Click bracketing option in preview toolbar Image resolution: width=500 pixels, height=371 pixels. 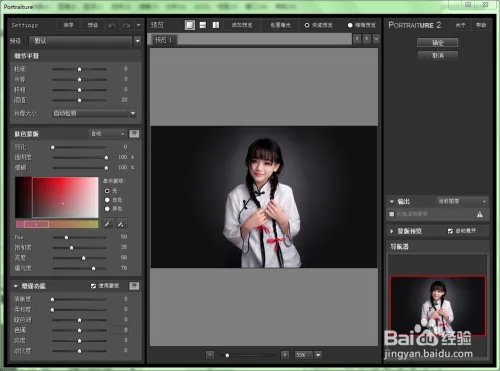click(280, 25)
